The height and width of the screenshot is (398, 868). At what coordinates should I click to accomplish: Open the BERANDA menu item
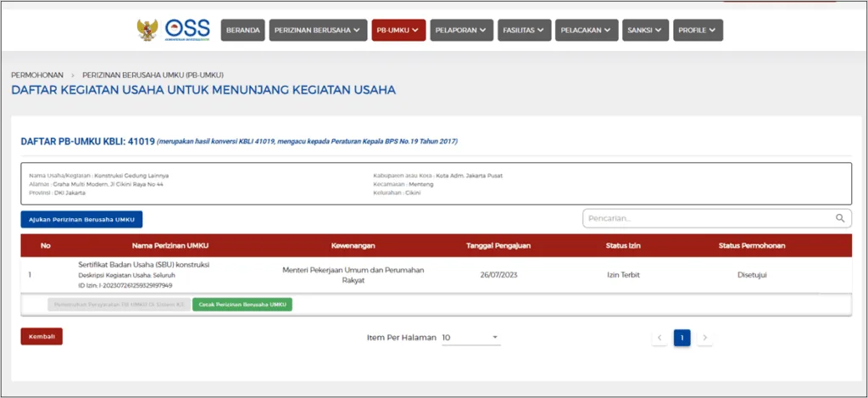point(243,31)
